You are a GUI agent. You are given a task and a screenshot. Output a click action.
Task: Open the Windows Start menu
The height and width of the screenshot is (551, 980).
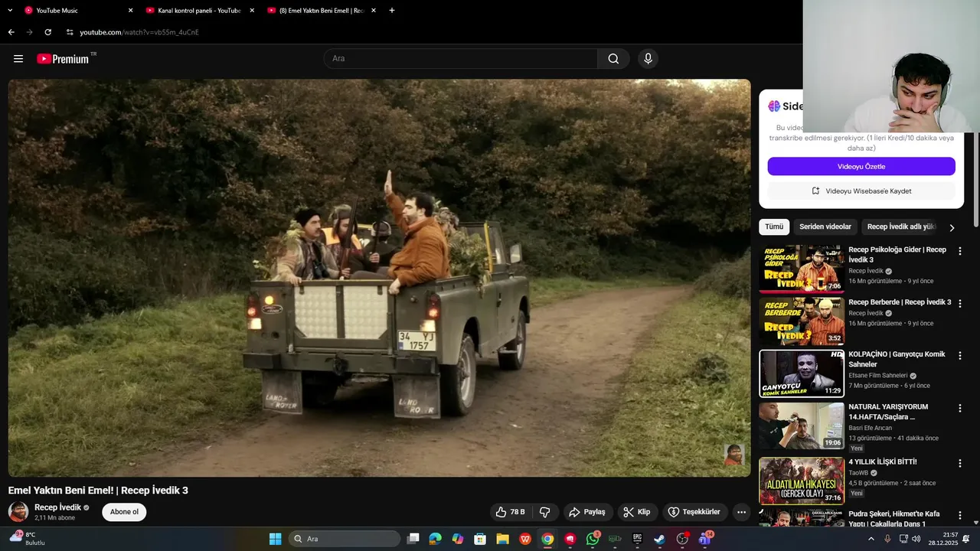pyautogui.click(x=275, y=539)
